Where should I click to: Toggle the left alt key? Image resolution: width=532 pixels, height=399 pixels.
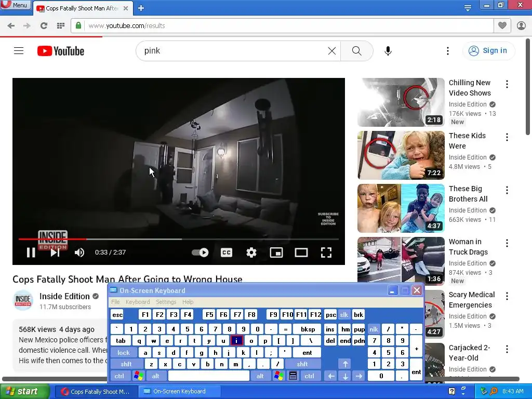click(155, 376)
